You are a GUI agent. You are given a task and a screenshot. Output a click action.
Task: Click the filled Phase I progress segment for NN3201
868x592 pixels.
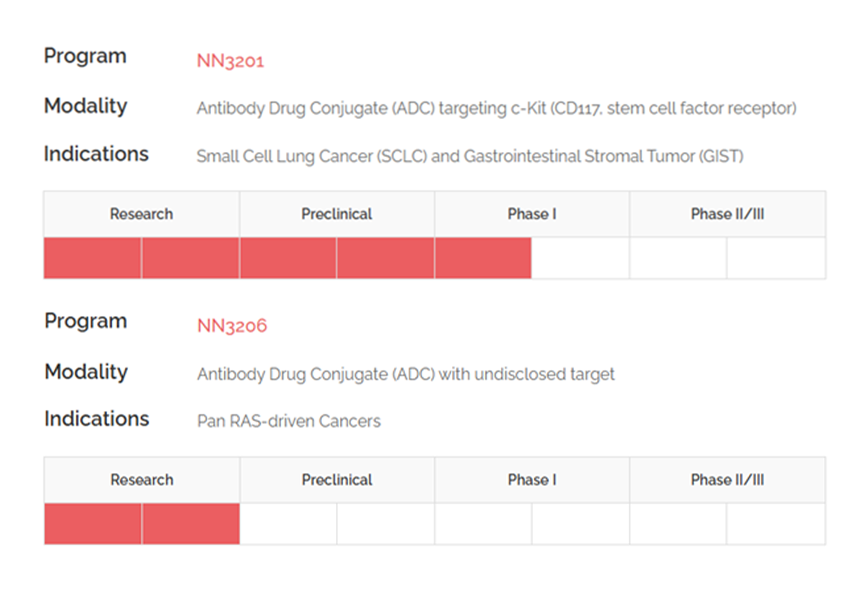click(x=483, y=258)
